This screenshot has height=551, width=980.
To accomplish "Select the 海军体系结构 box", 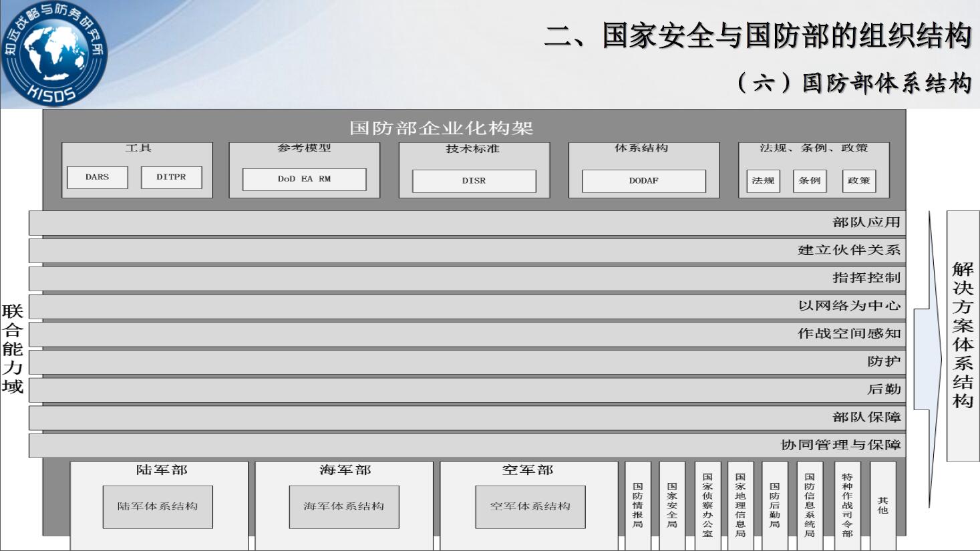I will coord(343,507).
